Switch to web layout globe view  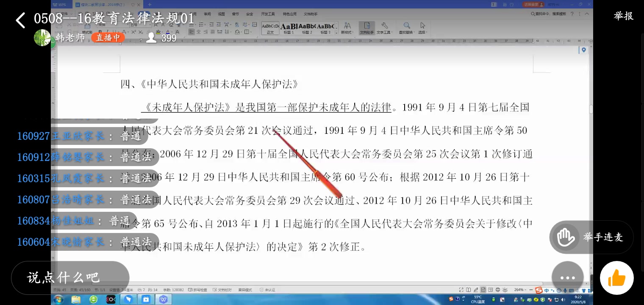pyautogui.click(x=498, y=290)
